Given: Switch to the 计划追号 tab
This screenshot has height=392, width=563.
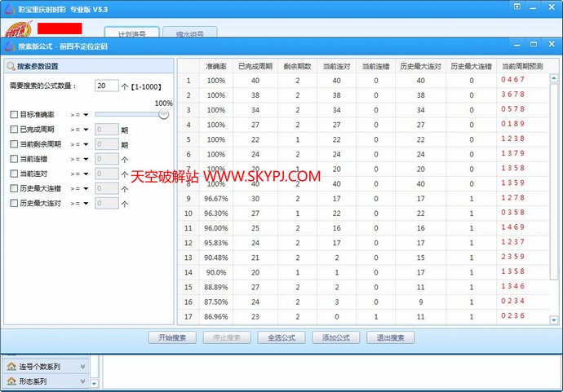Looking at the screenshot, I should coord(132,33).
